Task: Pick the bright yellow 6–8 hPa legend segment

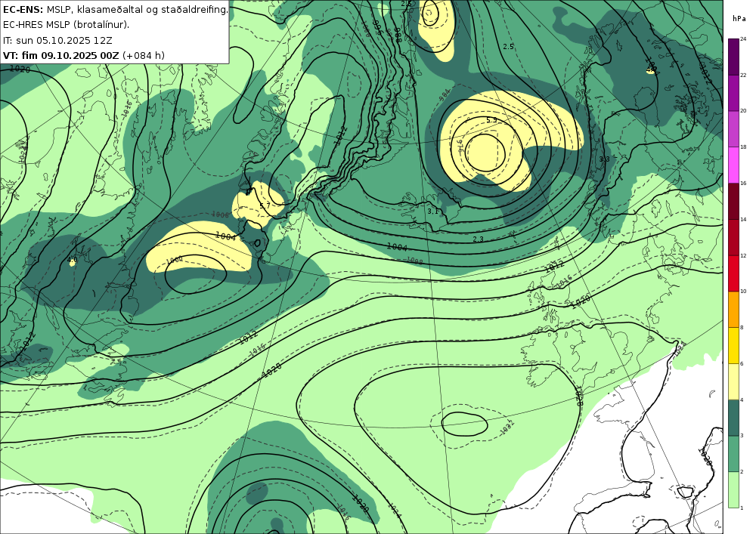Action: click(733, 345)
